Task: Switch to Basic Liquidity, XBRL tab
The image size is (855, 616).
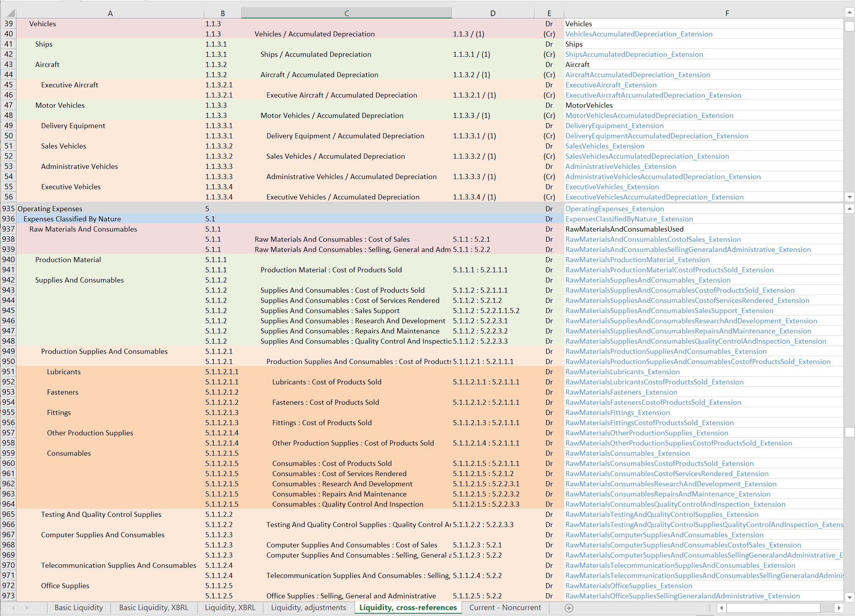Action: (154, 607)
